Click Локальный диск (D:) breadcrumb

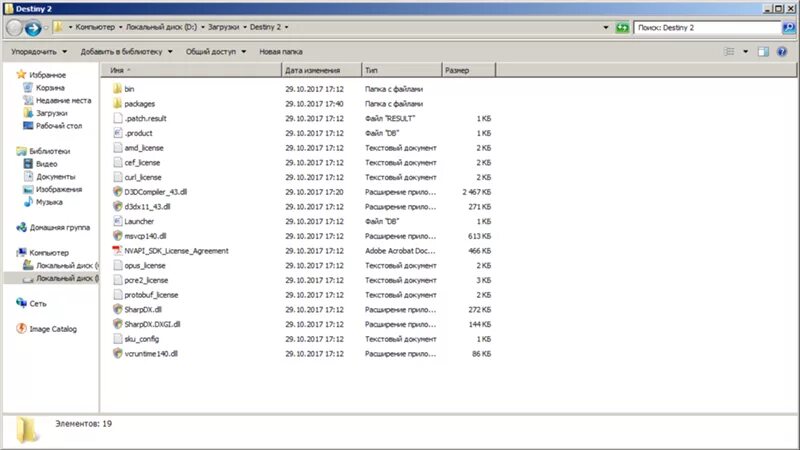161,27
